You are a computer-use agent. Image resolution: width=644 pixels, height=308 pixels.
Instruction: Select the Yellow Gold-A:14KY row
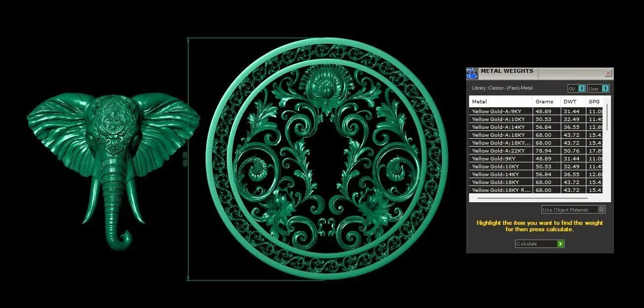(x=536, y=127)
